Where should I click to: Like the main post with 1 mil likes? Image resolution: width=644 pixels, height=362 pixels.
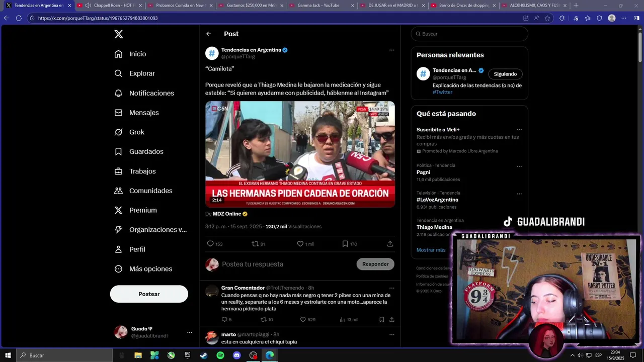pyautogui.click(x=305, y=244)
